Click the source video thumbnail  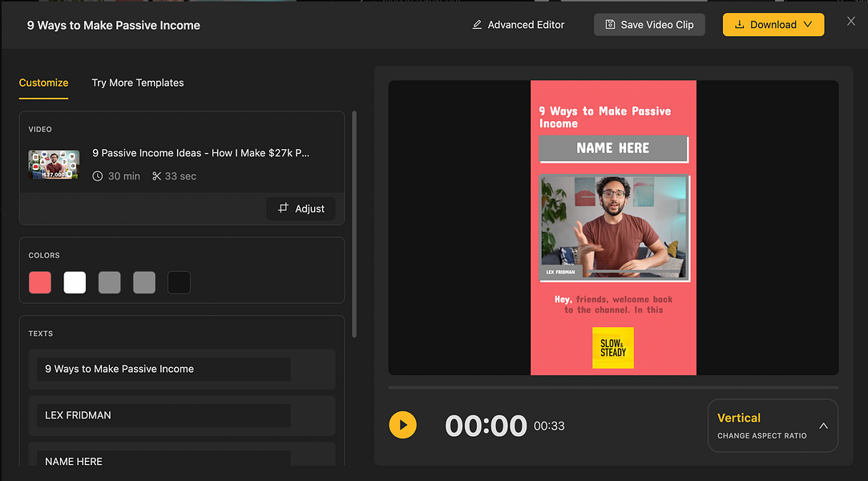coord(54,164)
